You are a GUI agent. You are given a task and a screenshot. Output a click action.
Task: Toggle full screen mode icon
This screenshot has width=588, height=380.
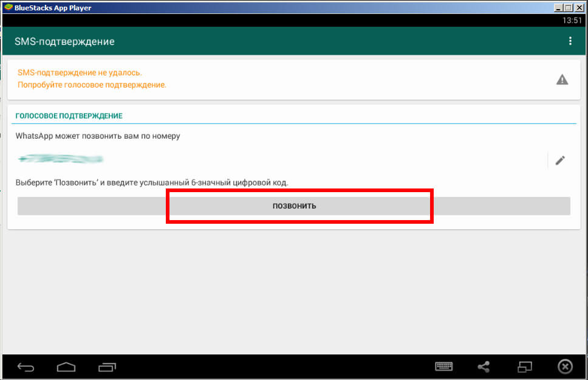coord(525,367)
